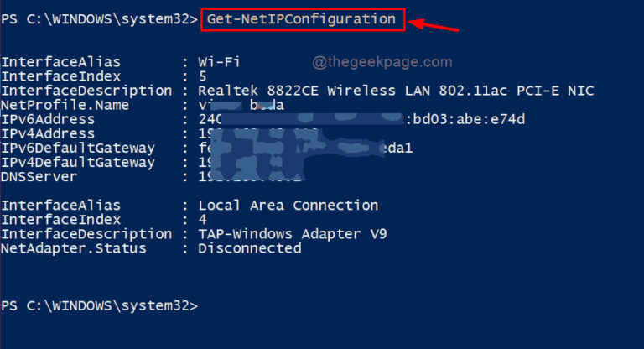Click the @thegeekpage.com watermark text
This screenshot has height=349, width=644.
pyautogui.click(x=382, y=62)
